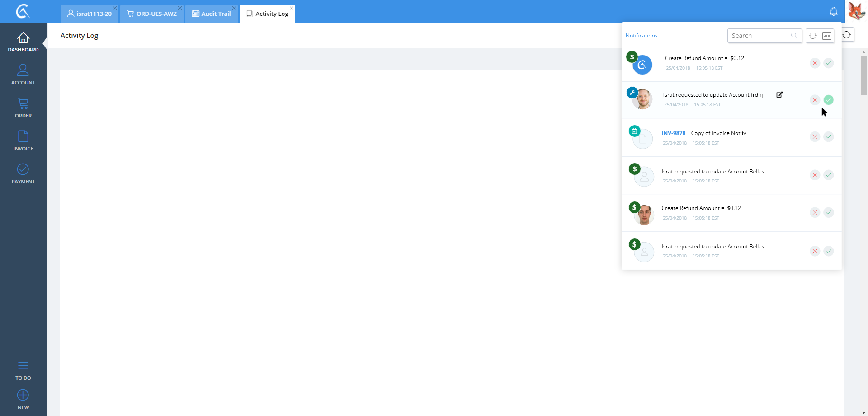Open the To Do list

[x=23, y=370]
